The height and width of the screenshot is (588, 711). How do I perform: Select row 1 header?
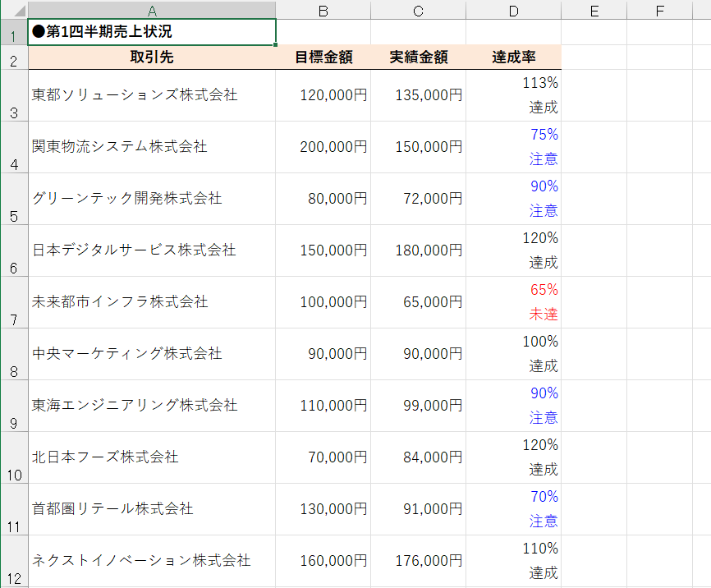[14, 32]
